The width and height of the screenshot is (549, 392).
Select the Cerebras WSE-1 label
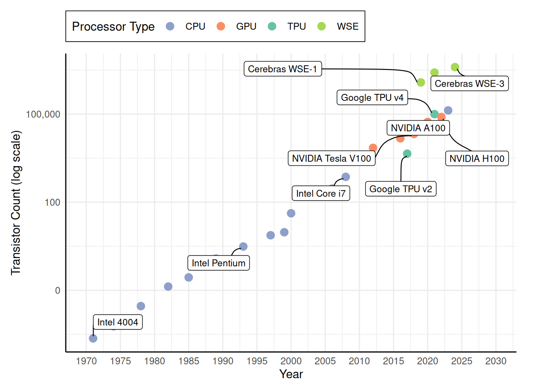[x=283, y=69]
